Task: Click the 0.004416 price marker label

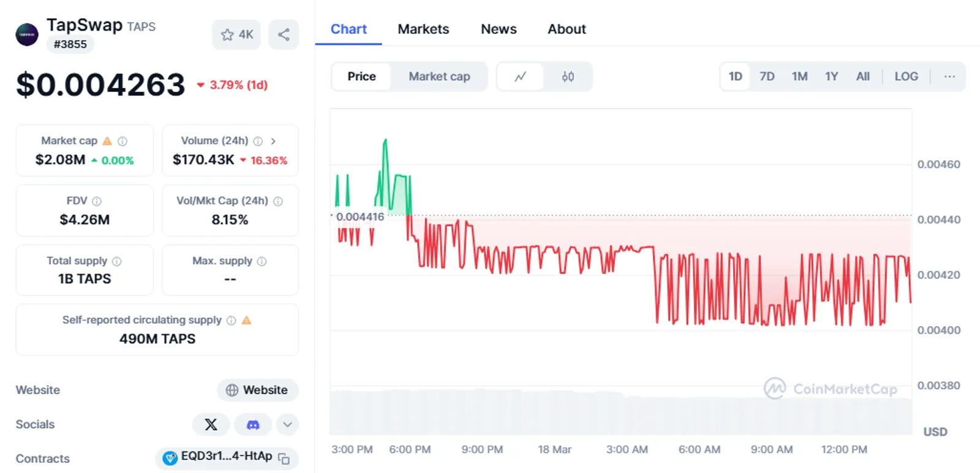Action: pos(360,217)
